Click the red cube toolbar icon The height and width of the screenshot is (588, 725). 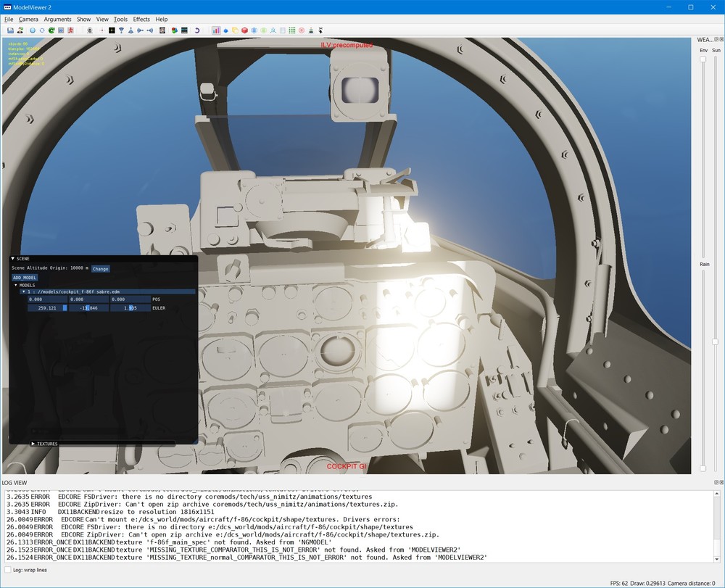click(245, 30)
